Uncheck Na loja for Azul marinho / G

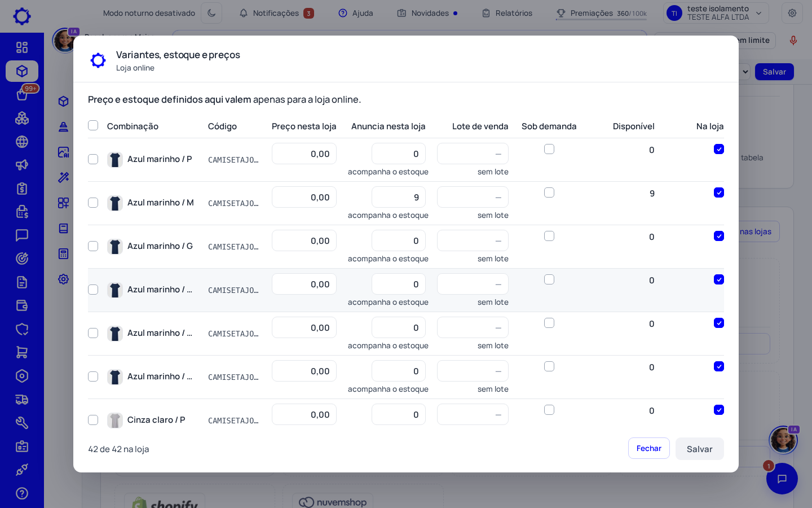coord(719,236)
